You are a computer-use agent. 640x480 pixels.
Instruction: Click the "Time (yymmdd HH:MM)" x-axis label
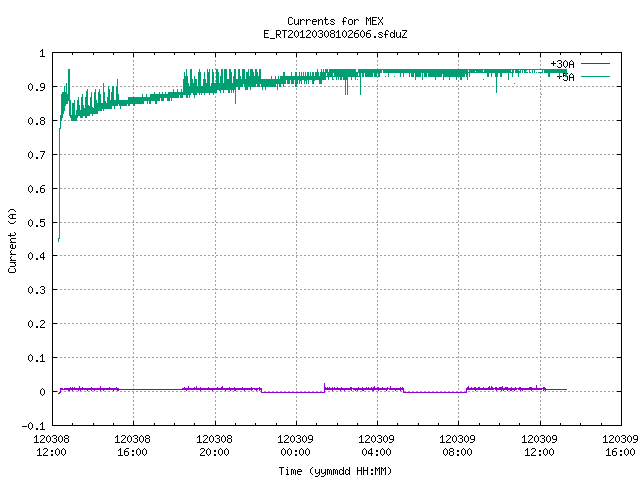335,471
